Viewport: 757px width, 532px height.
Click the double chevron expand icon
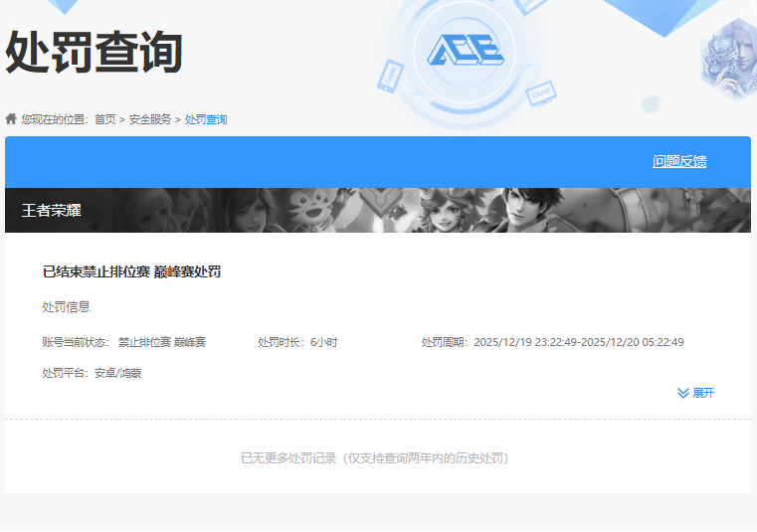pos(683,393)
